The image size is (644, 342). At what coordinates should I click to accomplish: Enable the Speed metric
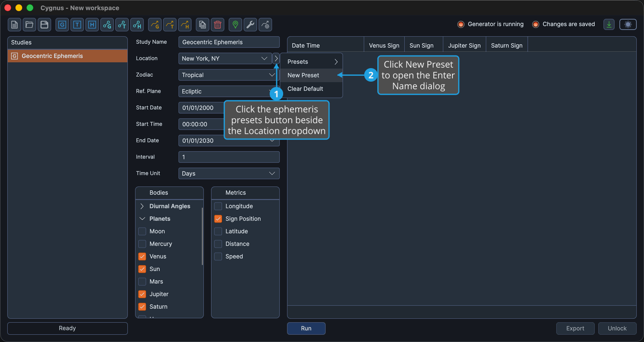(x=218, y=256)
